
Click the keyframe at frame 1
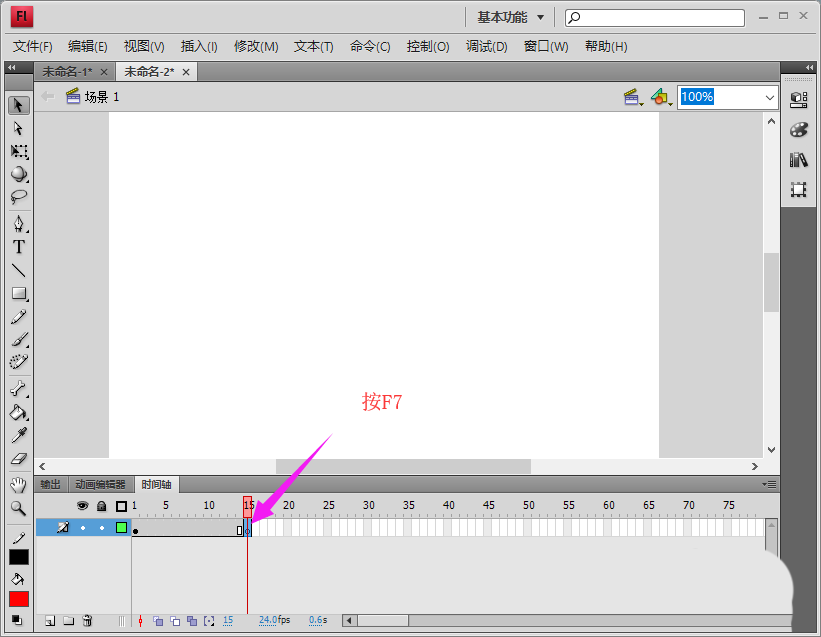point(136,529)
